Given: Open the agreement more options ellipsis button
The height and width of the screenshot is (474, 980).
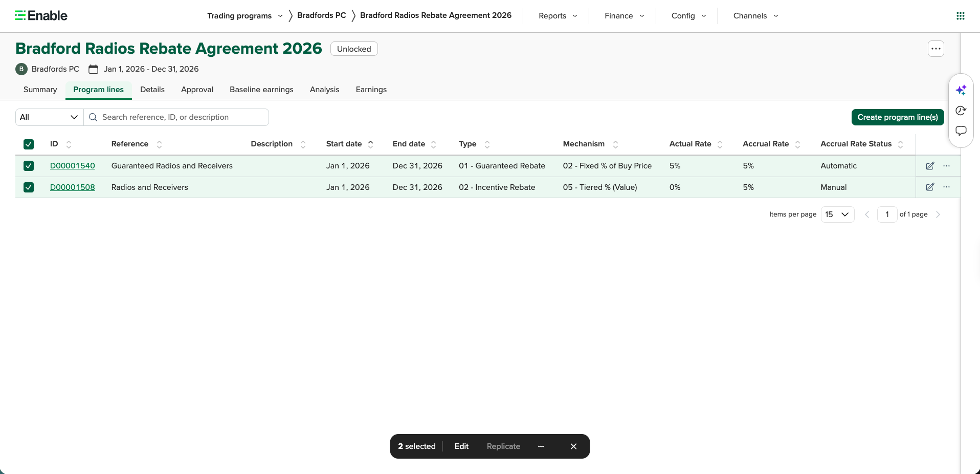Looking at the screenshot, I should tap(936, 49).
